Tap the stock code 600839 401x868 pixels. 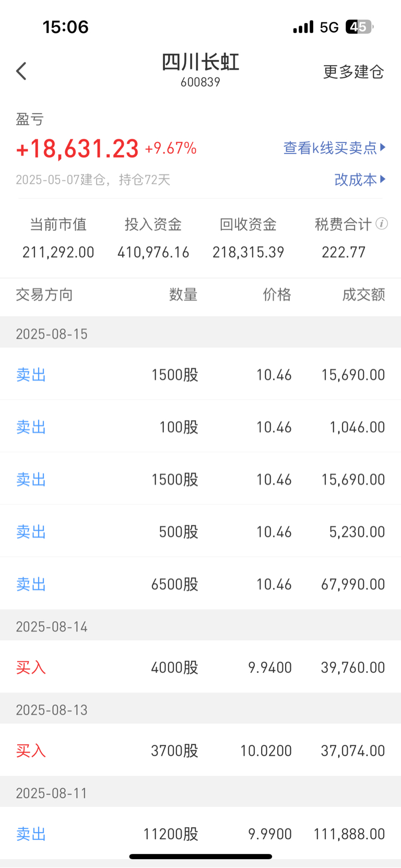click(x=200, y=82)
